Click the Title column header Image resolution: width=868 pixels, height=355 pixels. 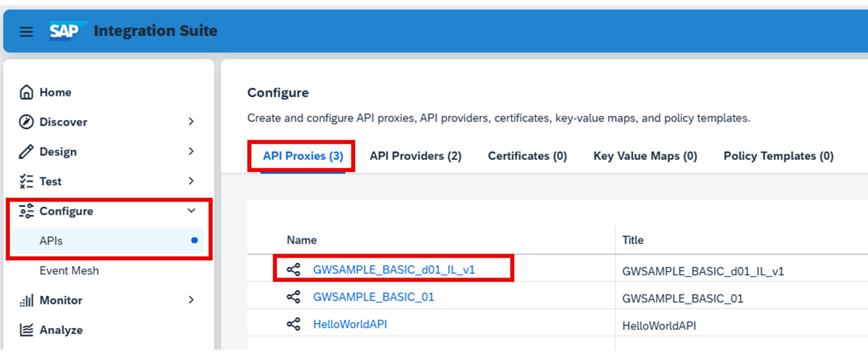coord(633,240)
